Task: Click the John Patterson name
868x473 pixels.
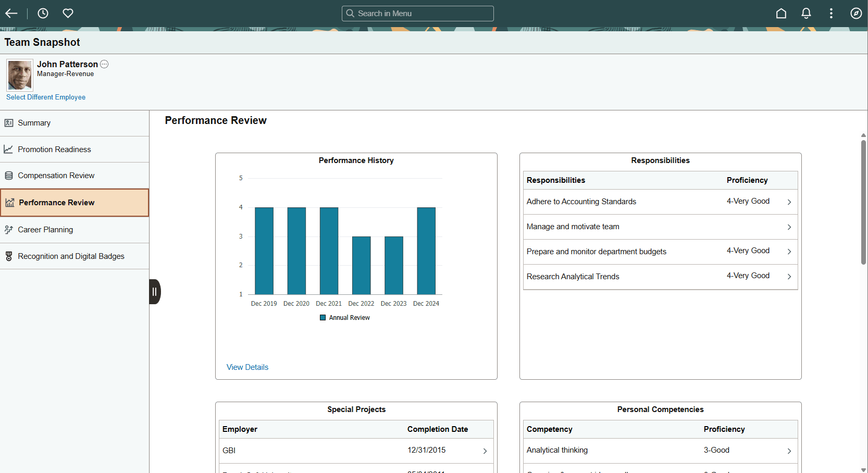Action: coord(67,64)
